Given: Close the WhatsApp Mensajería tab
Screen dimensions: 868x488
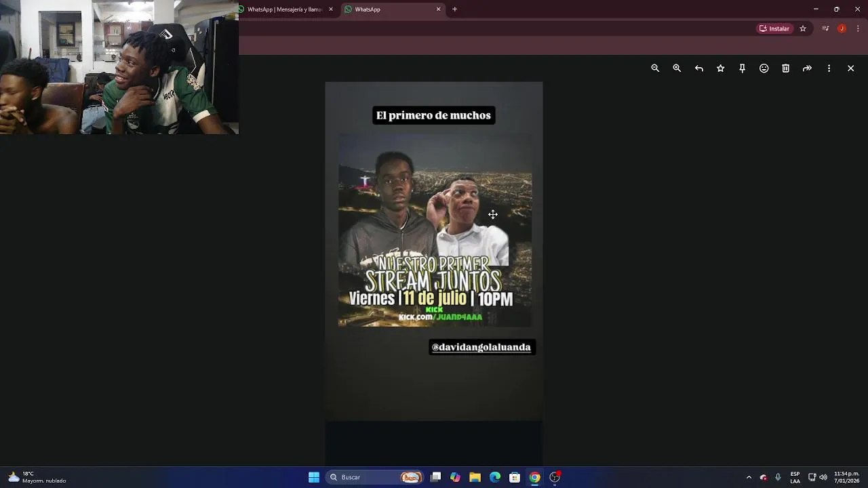Looking at the screenshot, I should pyautogui.click(x=331, y=9).
